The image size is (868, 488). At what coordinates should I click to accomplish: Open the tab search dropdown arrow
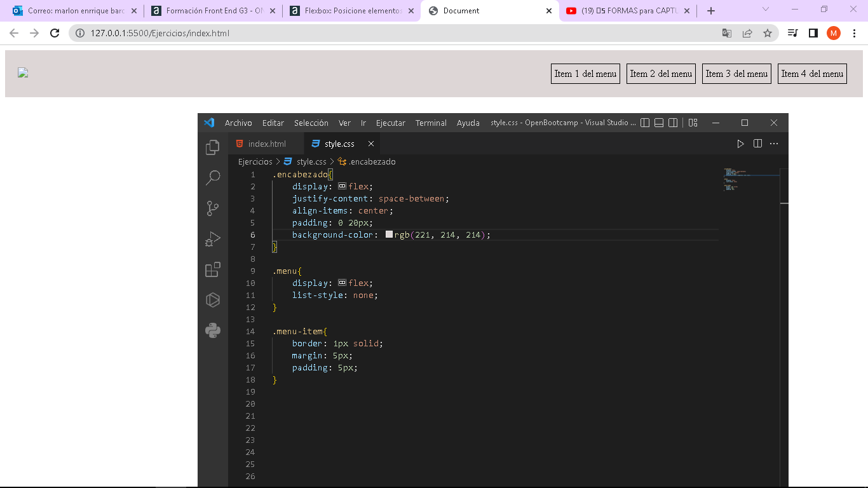point(765,9)
